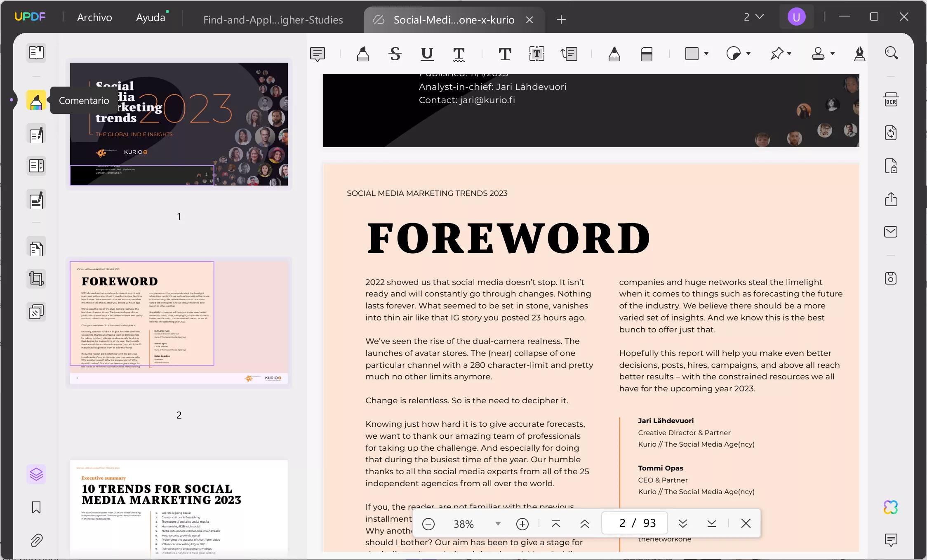The image size is (927, 560).
Task: Jump to first page arrow
Action: coord(556,524)
